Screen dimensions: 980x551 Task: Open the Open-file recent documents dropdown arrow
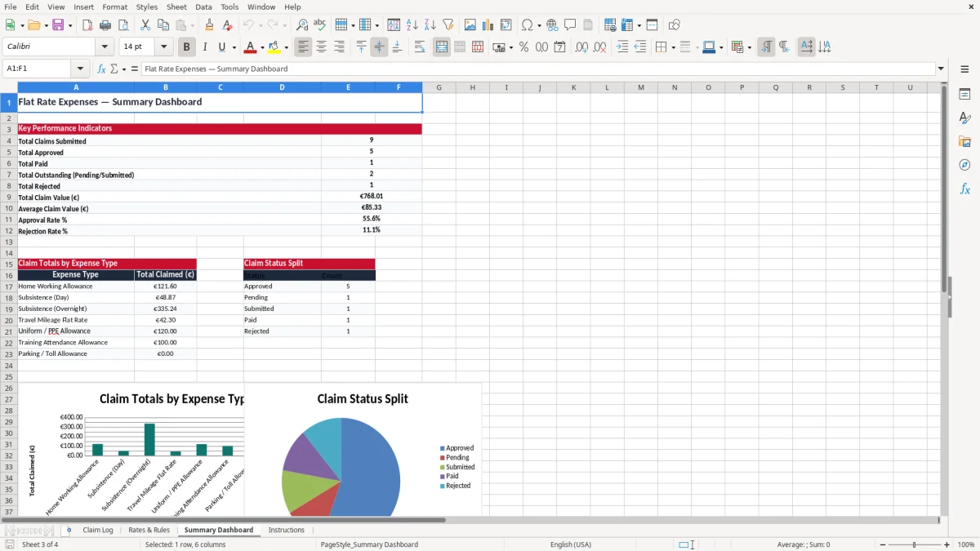pos(46,25)
